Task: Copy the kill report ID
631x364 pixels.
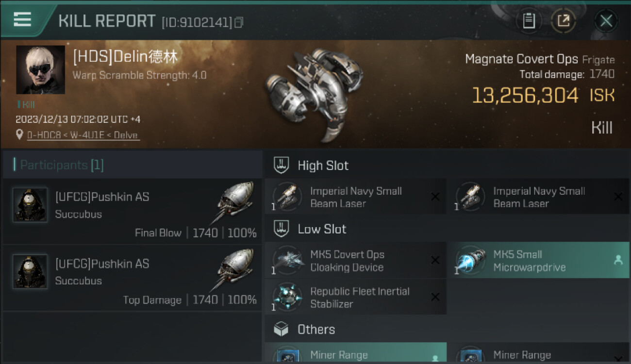Action: pyautogui.click(x=239, y=22)
